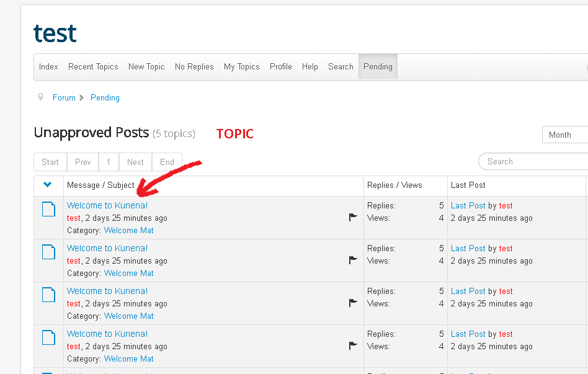Click the Next pagination button
Screen dimensions: 588x374
click(x=135, y=162)
